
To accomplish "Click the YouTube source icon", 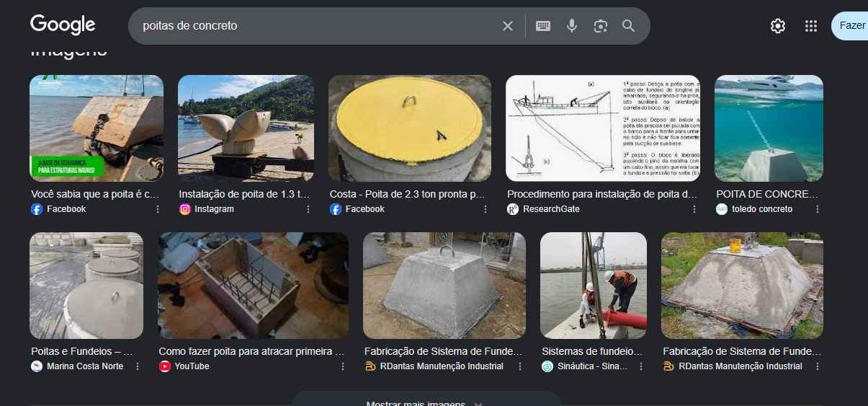I will [165, 366].
